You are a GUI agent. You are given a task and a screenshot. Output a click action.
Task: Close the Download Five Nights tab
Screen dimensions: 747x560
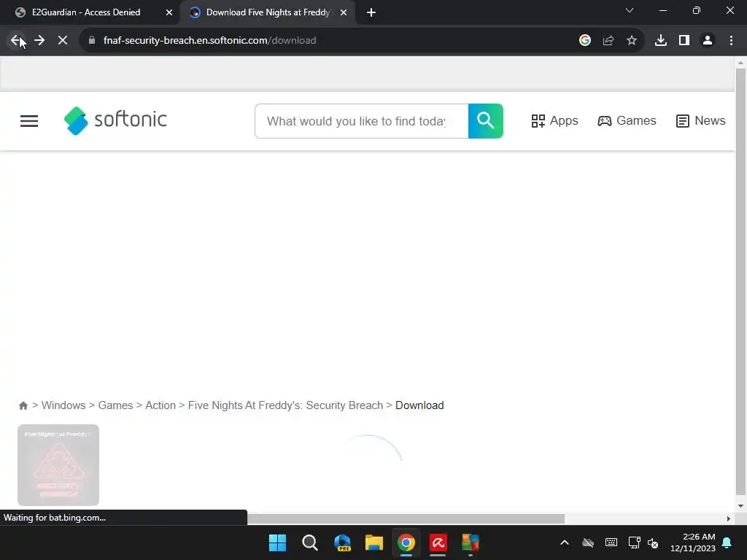coord(344,12)
